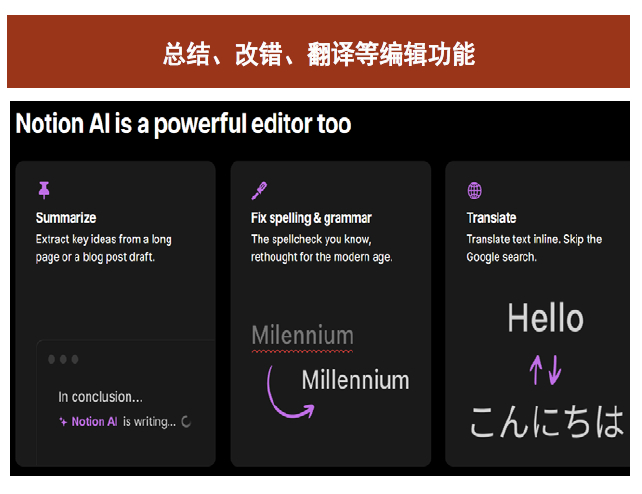This screenshot has height=494, width=642.
Task: Select the 'Fix spelling & grammar' heading
Action: coord(311,218)
